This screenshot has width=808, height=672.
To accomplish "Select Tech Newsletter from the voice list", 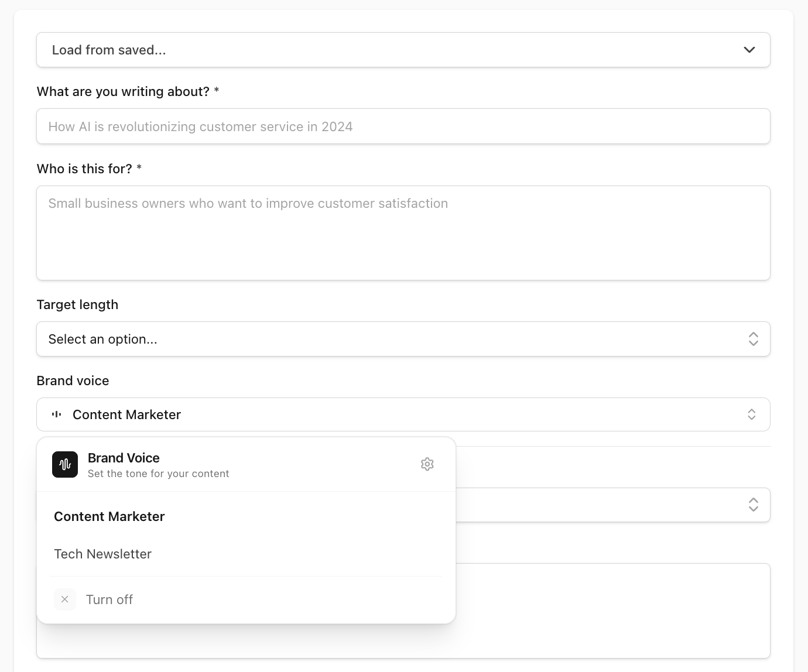I will point(102,554).
